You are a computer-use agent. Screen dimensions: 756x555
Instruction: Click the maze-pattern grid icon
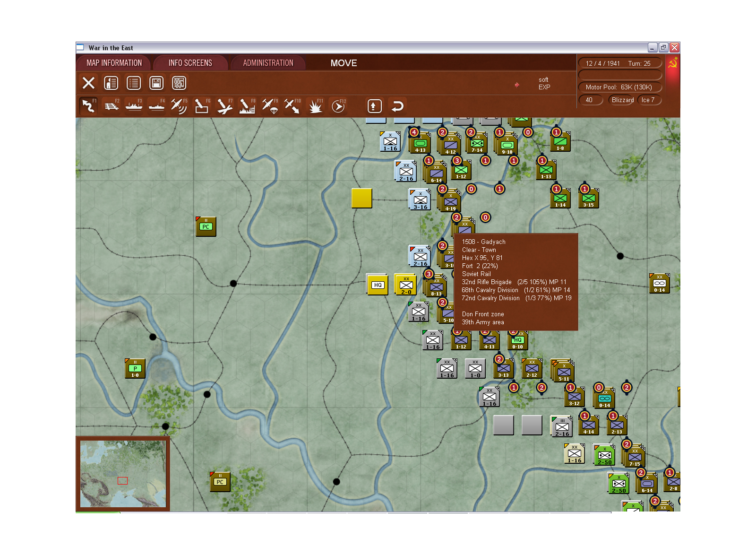(x=179, y=83)
